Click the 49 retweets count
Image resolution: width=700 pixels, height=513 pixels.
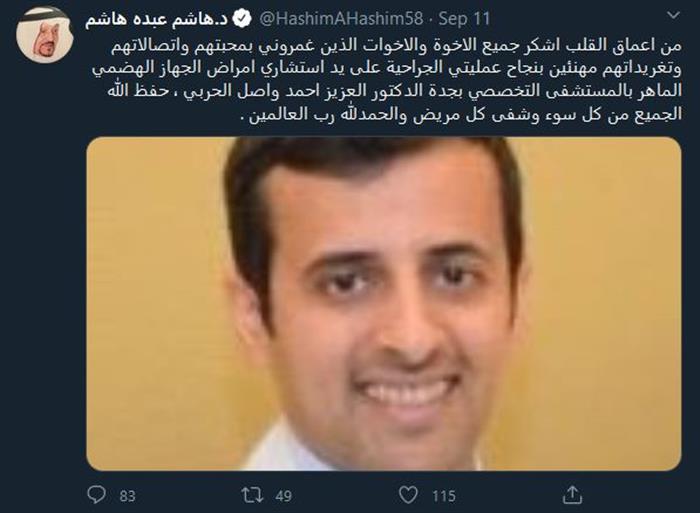tap(283, 496)
